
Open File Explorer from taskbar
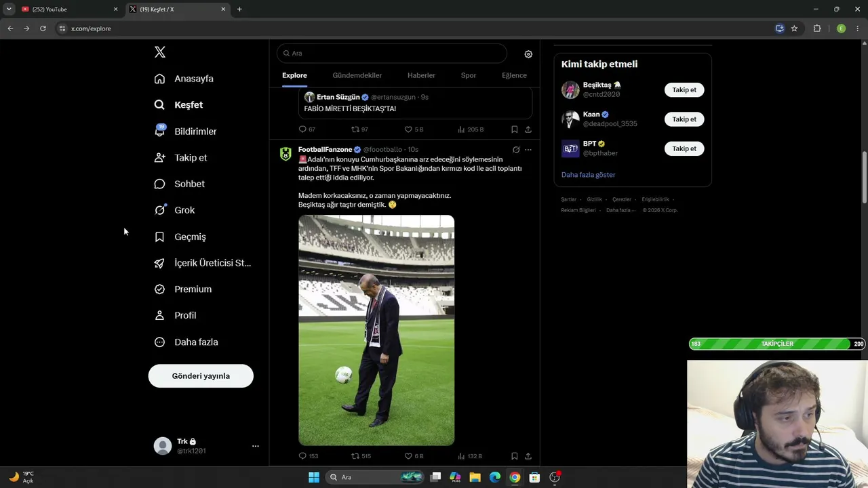(x=475, y=477)
